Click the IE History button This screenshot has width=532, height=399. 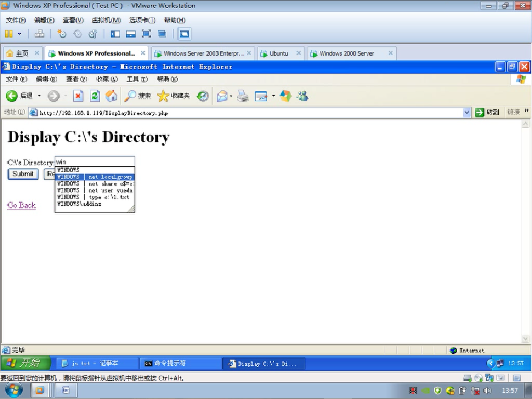203,96
